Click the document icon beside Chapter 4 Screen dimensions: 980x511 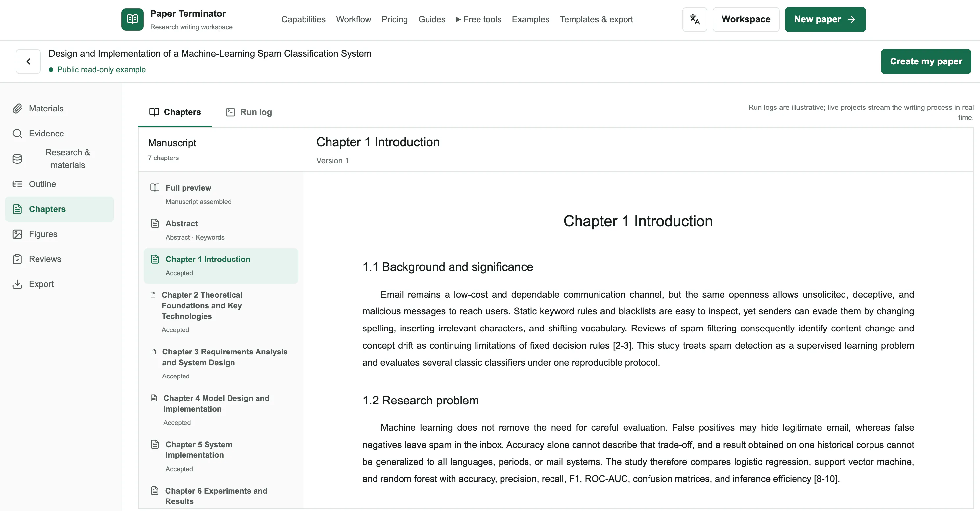pyautogui.click(x=154, y=398)
